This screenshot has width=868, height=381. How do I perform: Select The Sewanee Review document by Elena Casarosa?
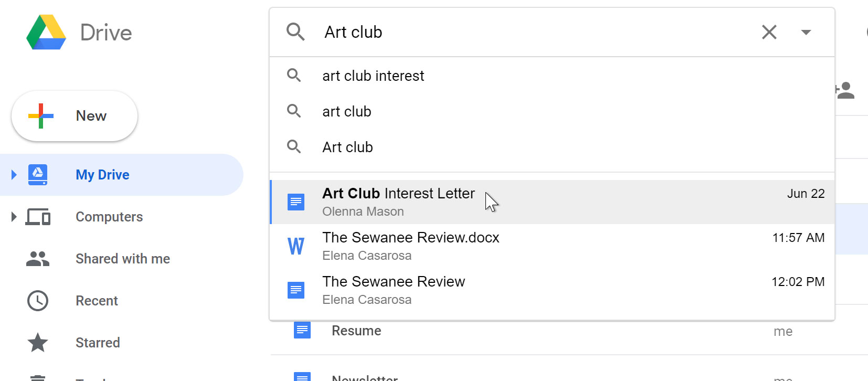(x=394, y=290)
